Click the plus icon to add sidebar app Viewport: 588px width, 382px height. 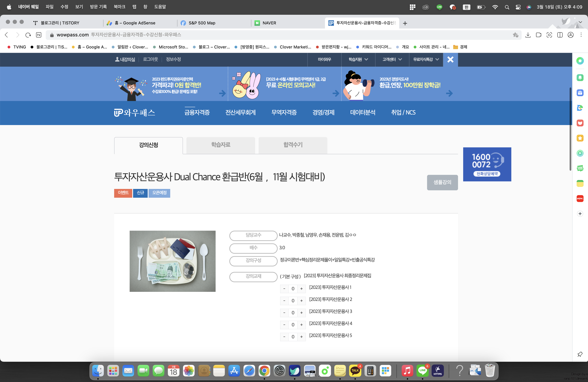[580, 214]
